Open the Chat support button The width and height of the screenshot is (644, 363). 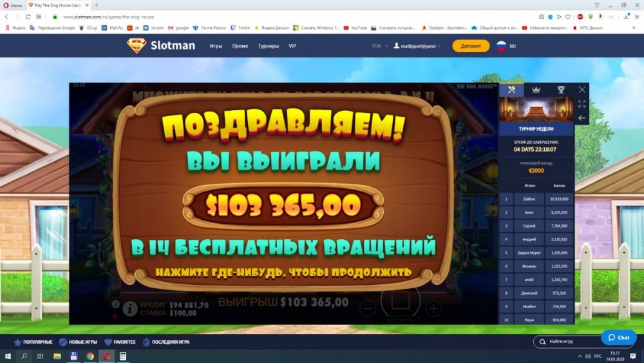point(618,337)
